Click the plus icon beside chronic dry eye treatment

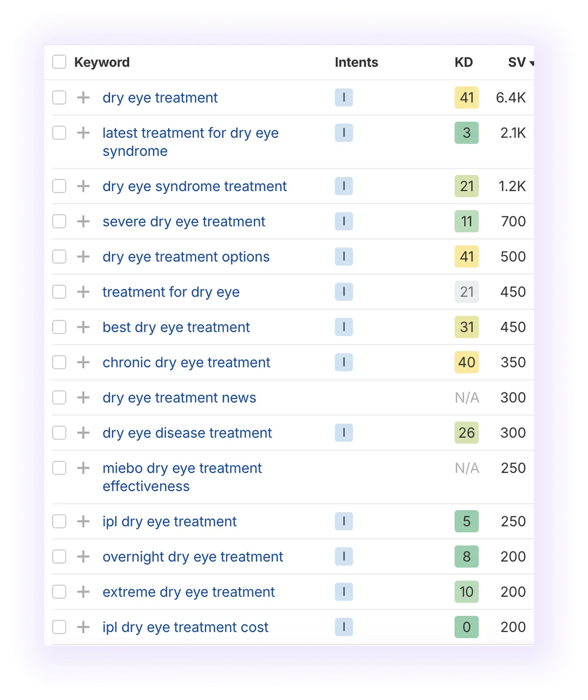tap(84, 362)
